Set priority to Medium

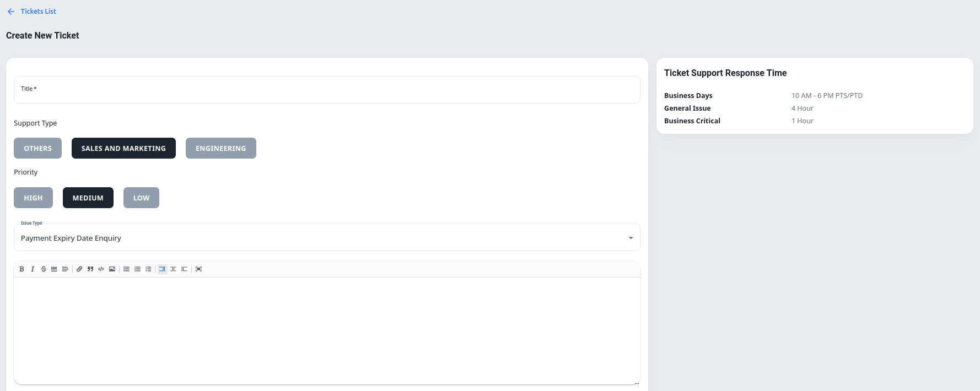[x=88, y=198]
